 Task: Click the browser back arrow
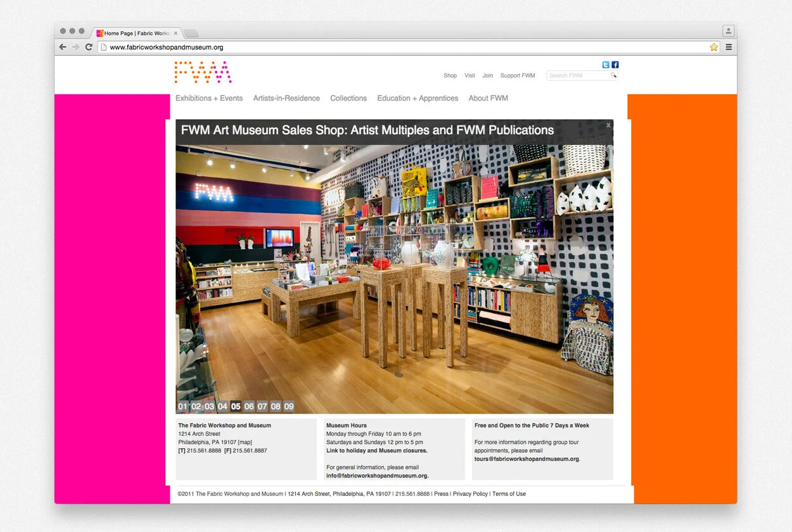coord(63,47)
